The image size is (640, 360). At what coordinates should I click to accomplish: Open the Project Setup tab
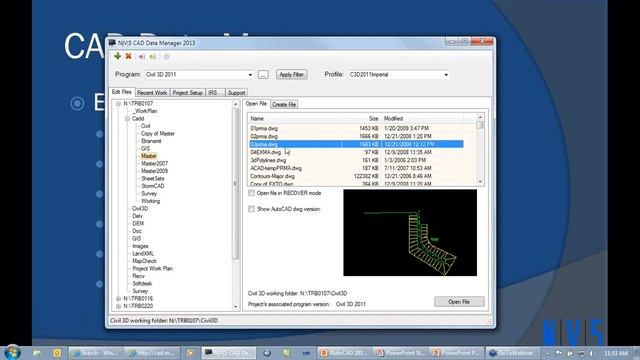[x=187, y=93]
